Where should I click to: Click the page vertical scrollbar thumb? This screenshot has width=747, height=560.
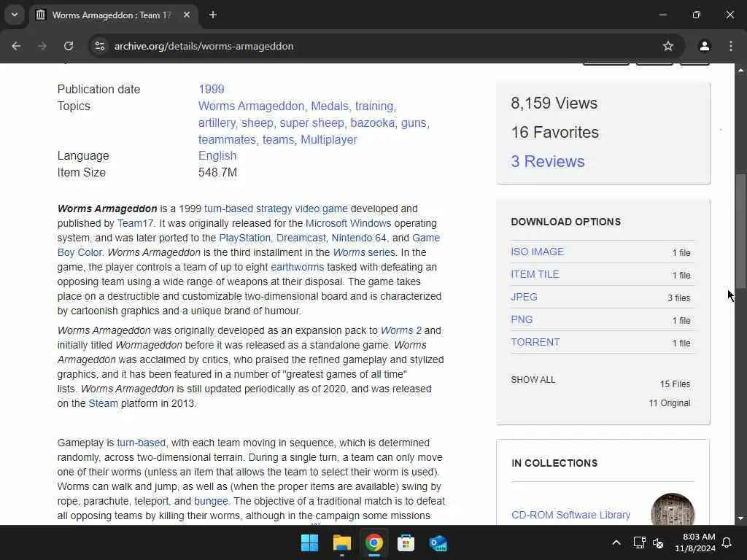(740, 231)
